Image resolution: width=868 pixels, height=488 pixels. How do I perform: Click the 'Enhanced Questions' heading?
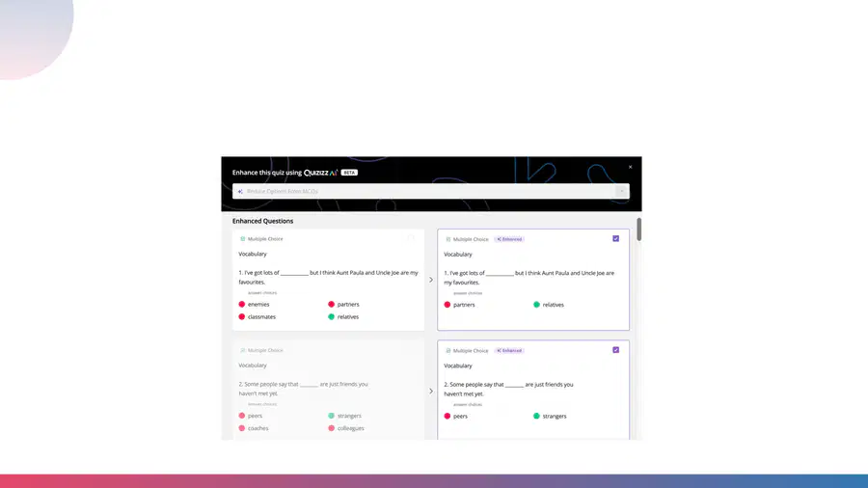[263, 221]
